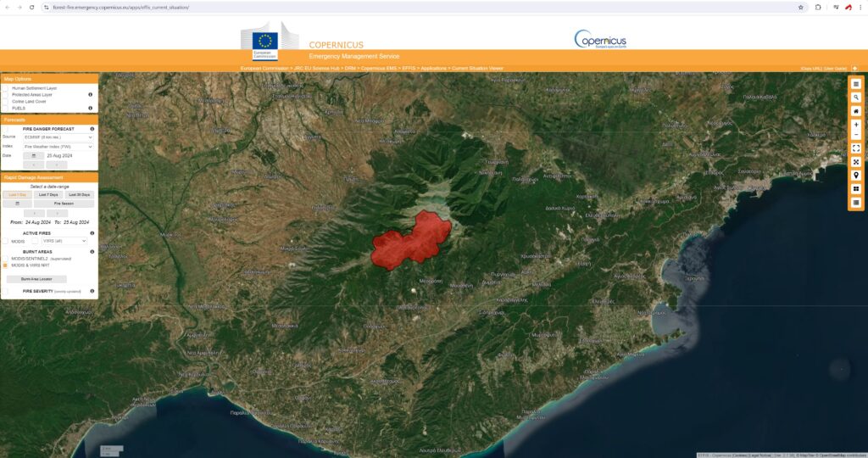
Task: Zoom out using the minus icon
Action: point(856,135)
